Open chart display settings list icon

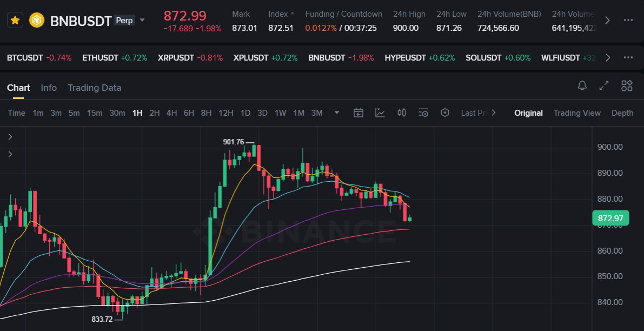tap(423, 112)
